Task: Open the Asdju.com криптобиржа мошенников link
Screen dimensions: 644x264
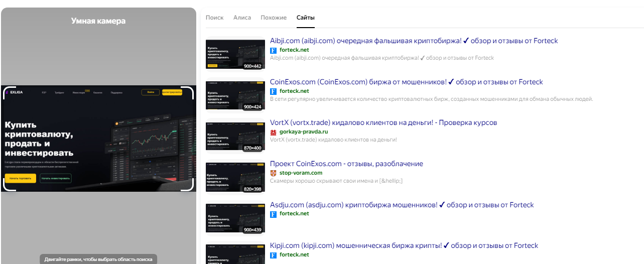Action: 402,205
